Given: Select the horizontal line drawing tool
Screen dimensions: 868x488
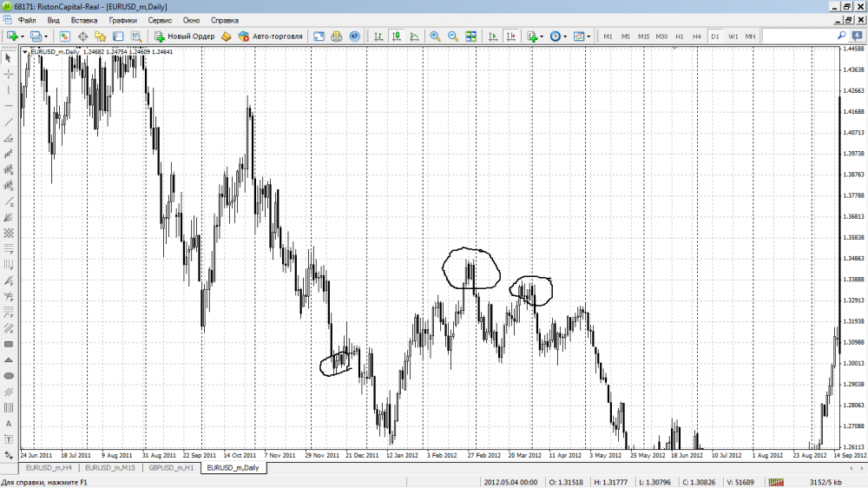Looking at the screenshot, I should [x=9, y=106].
